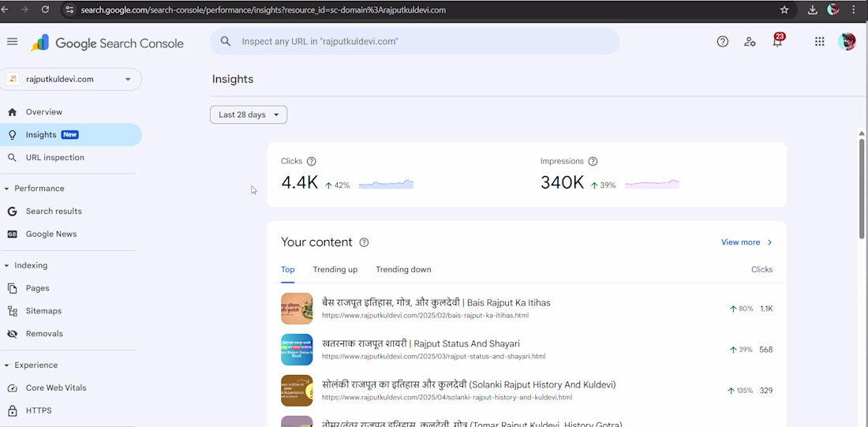Click the URL inspection magnifier icon
The width and height of the screenshot is (868, 427).
pyautogui.click(x=12, y=158)
